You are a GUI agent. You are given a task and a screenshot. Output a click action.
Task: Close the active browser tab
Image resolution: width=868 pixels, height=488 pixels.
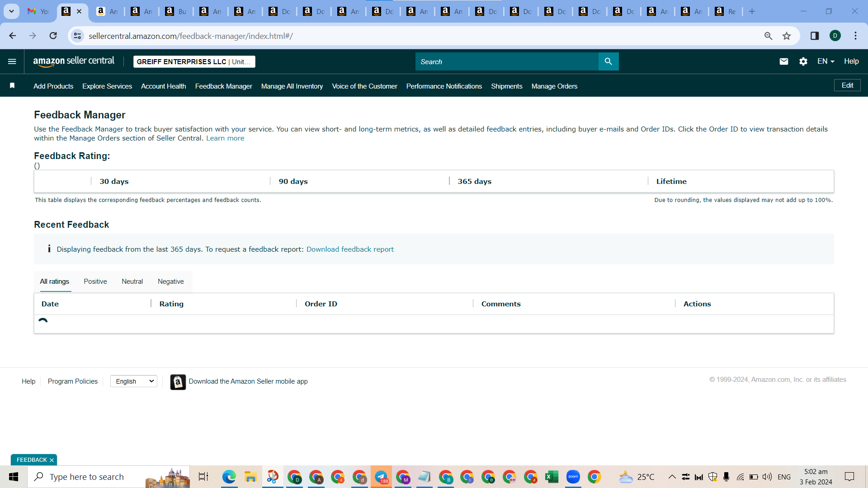pyautogui.click(x=79, y=11)
